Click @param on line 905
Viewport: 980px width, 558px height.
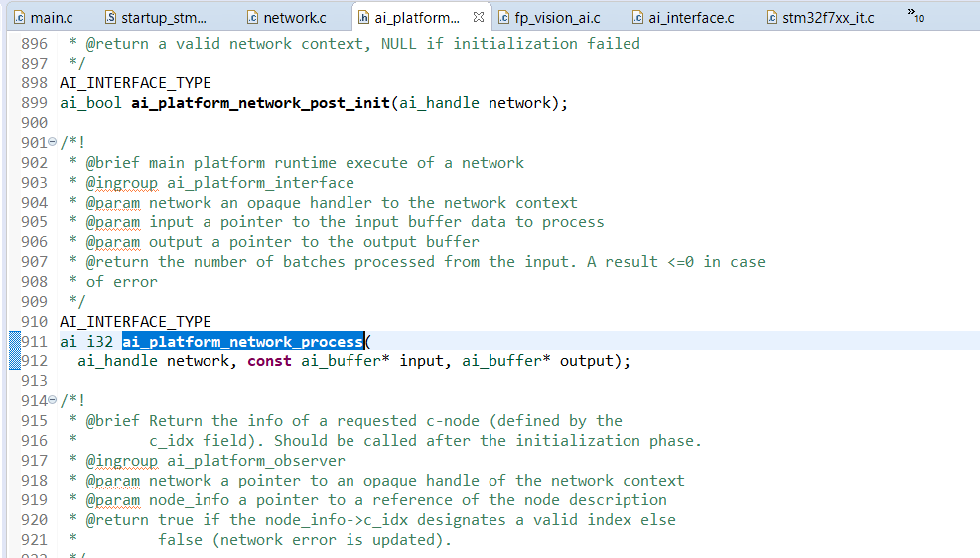[113, 222]
